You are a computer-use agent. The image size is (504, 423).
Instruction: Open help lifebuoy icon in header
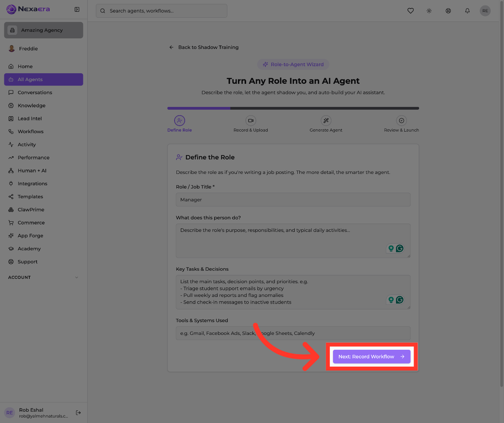(448, 11)
